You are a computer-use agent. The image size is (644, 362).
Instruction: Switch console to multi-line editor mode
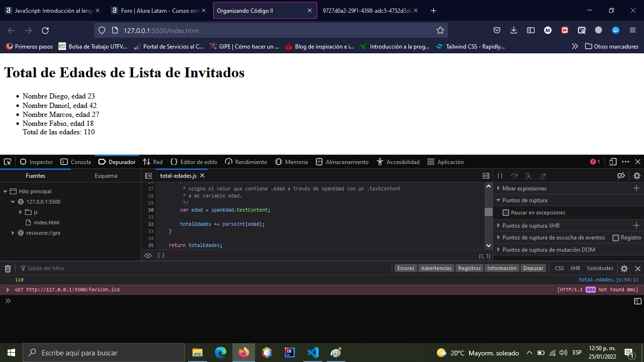pos(637,301)
